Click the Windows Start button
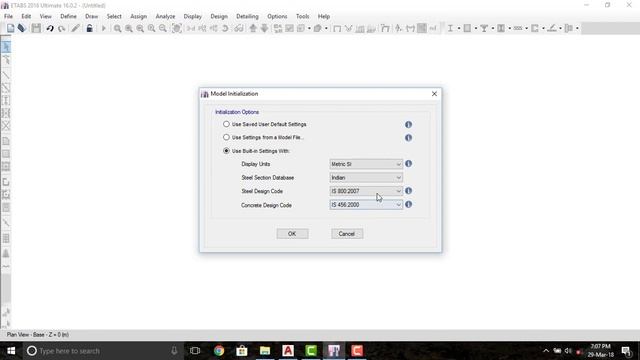The image size is (640, 360). coord(11,351)
